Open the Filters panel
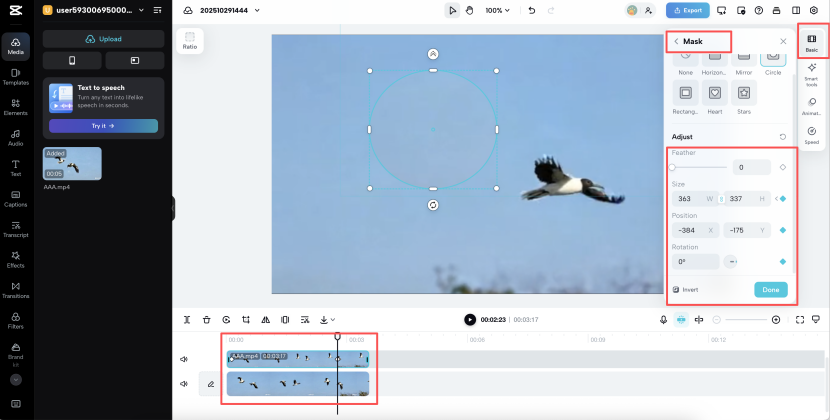Image resolution: width=830 pixels, height=420 pixels. click(15, 320)
